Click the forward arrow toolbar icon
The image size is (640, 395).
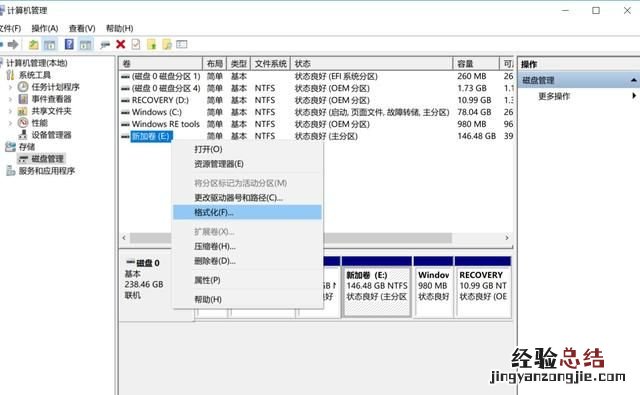click(13, 44)
